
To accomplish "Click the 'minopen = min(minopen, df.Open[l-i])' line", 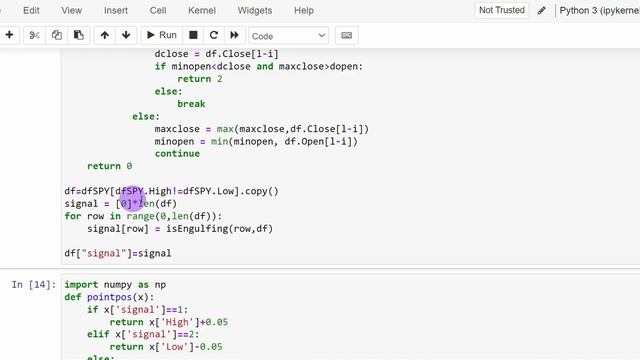I will pos(256,141).
